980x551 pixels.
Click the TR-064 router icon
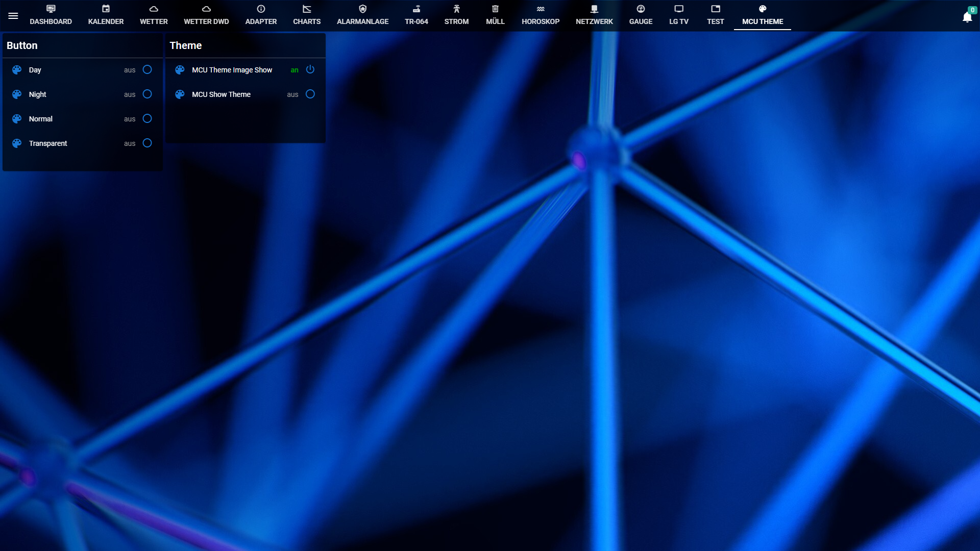coord(416,9)
